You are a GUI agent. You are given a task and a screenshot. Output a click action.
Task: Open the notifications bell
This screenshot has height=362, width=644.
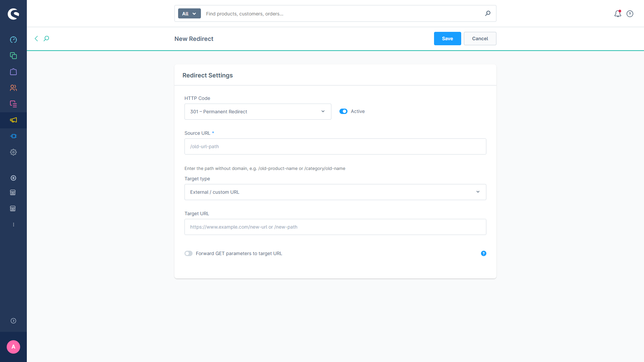(x=618, y=14)
